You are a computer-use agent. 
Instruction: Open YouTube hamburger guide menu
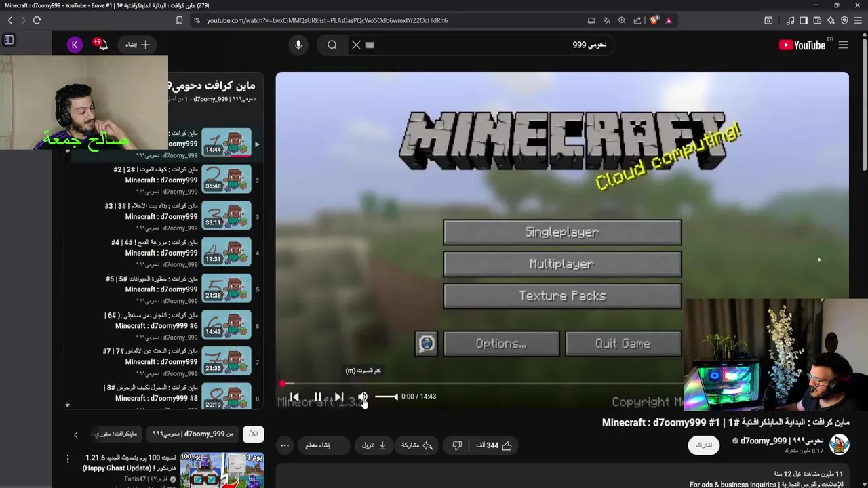click(843, 45)
